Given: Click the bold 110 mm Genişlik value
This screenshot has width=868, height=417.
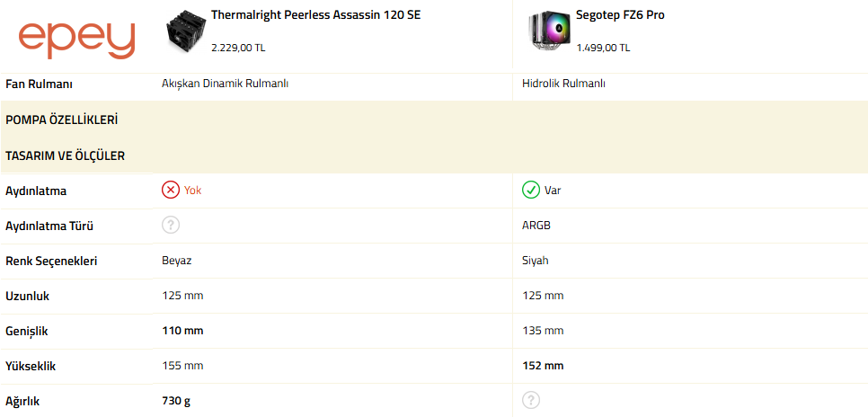Looking at the screenshot, I should coord(182,331).
